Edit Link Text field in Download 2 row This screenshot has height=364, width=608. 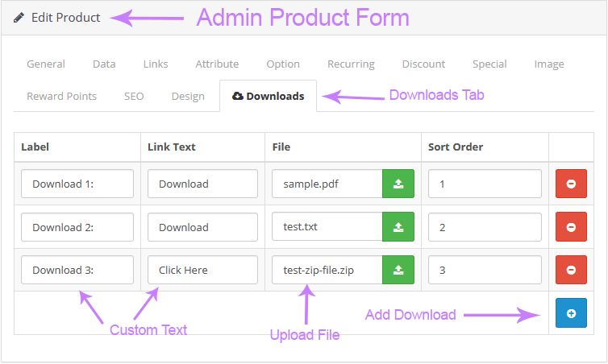pos(202,227)
